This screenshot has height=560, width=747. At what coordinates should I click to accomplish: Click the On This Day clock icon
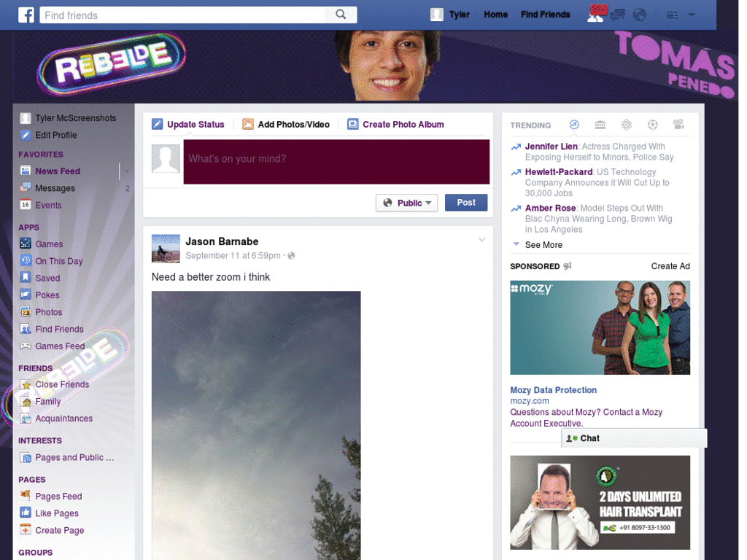pos(26,260)
